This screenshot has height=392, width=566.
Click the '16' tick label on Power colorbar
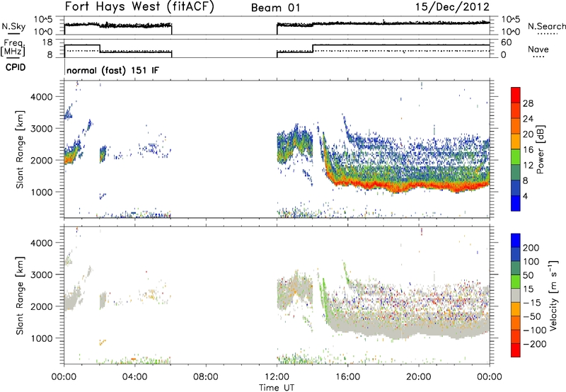(528, 149)
